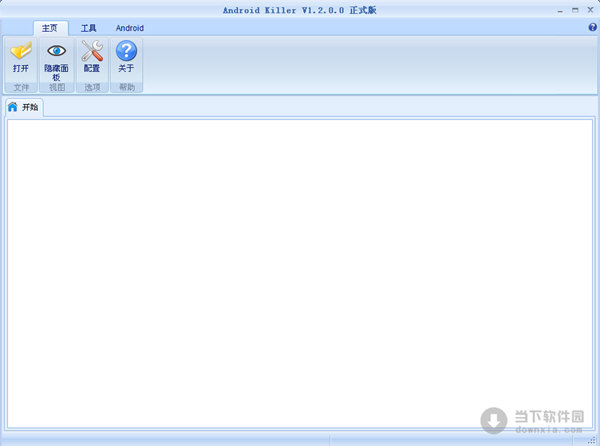Viewport: 600px width, 446px height.
Task: Switch to the Android ribbon tab
Action: click(x=130, y=28)
